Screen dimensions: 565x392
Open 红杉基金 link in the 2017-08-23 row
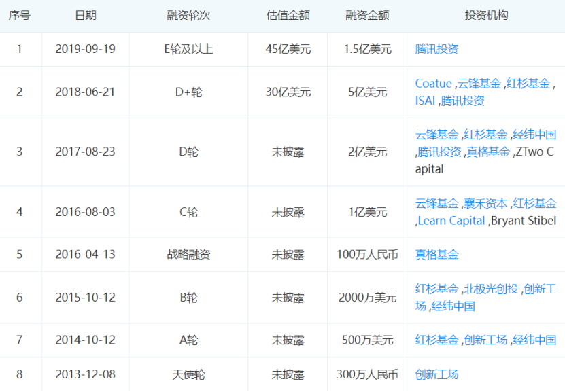click(485, 135)
